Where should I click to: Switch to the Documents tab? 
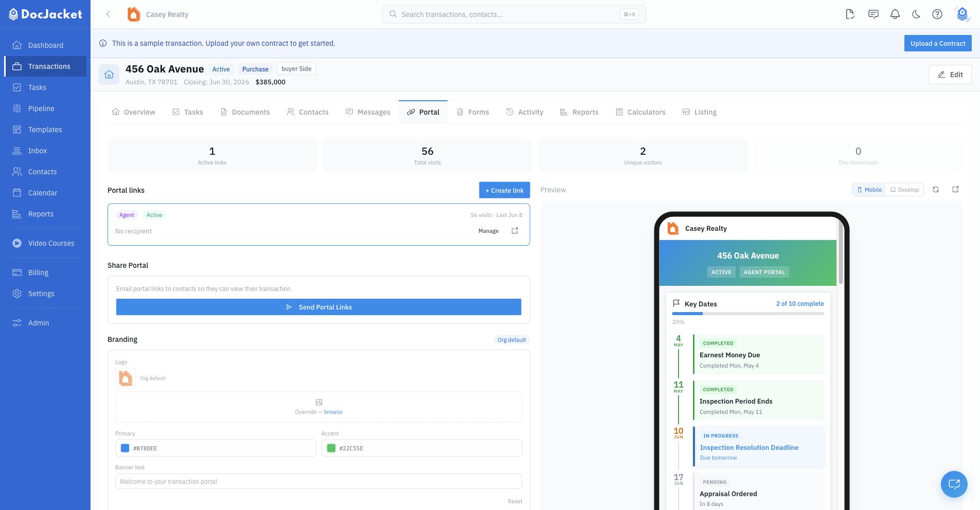(x=245, y=112)
